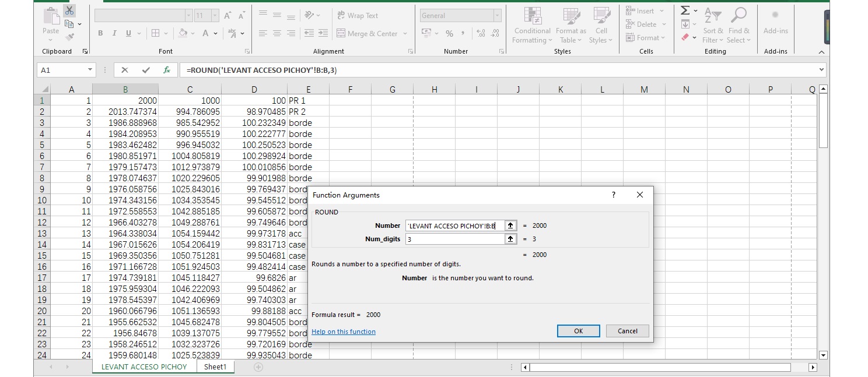This screenshot has width=868, height=377.
Task: Click the Num_digits input field
Action: coord(454,239)
